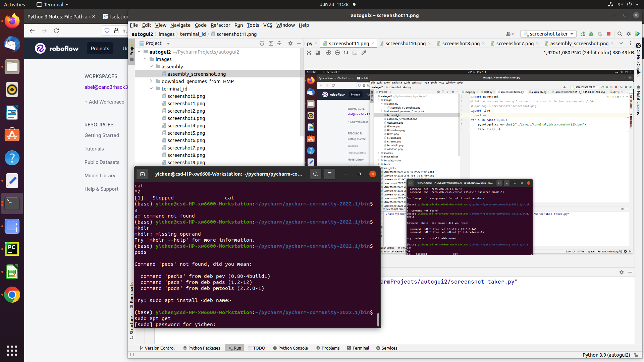The image size is (644, 362).
Task: Select screenshot5.png in project tree
Action: coord(186,133)
